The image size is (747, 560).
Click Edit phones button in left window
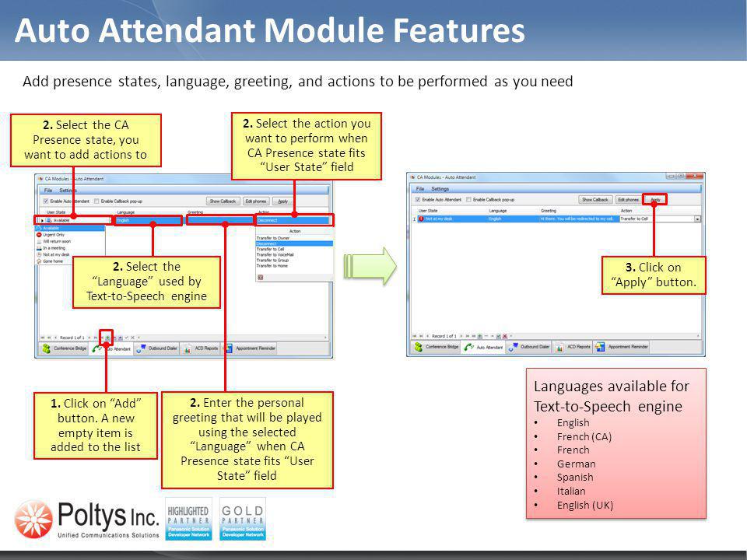pos(256,201)
